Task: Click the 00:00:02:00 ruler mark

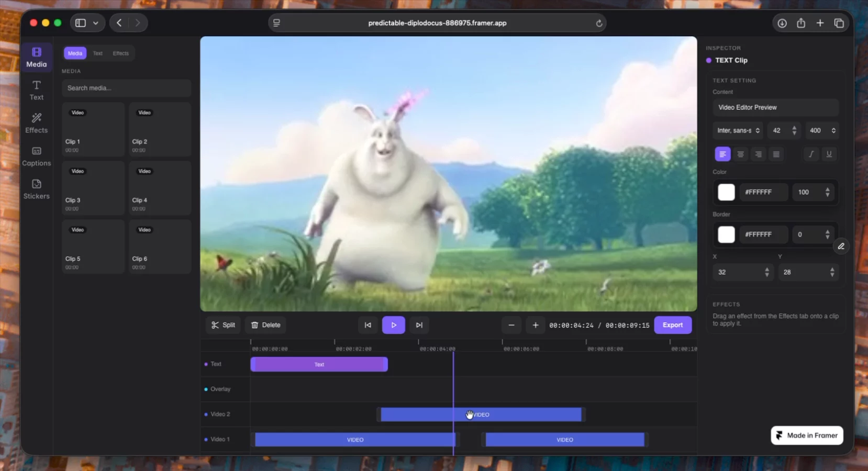Action: 354,349
